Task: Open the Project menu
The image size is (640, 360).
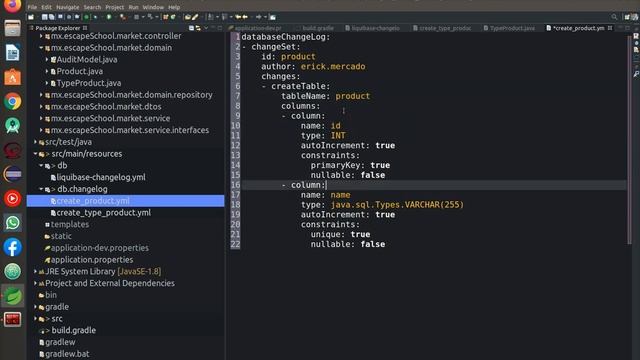Action: (114, 7)
